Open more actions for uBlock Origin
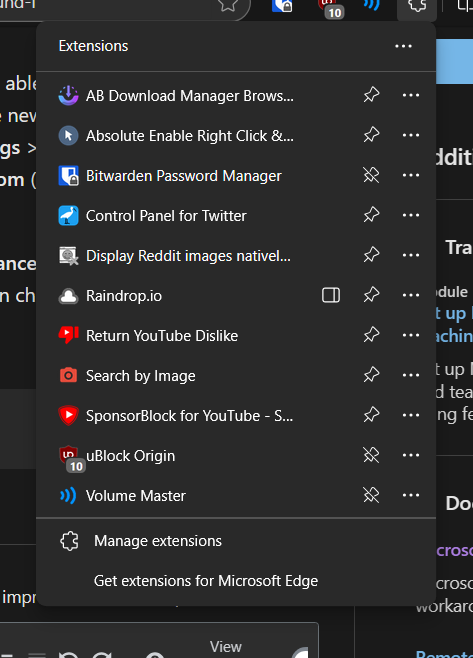The width and height of the screenshot is (473, 658). click(410, 455)
